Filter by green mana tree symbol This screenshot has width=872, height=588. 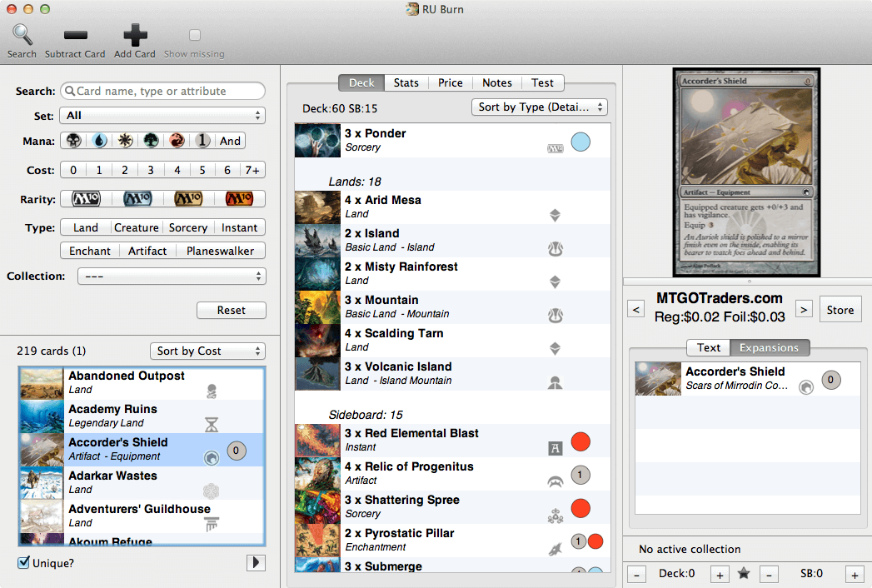coord(152,141)
